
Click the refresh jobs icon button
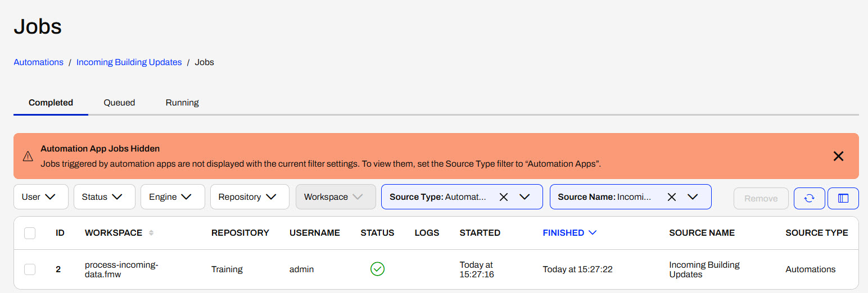(x=809, y=198)
